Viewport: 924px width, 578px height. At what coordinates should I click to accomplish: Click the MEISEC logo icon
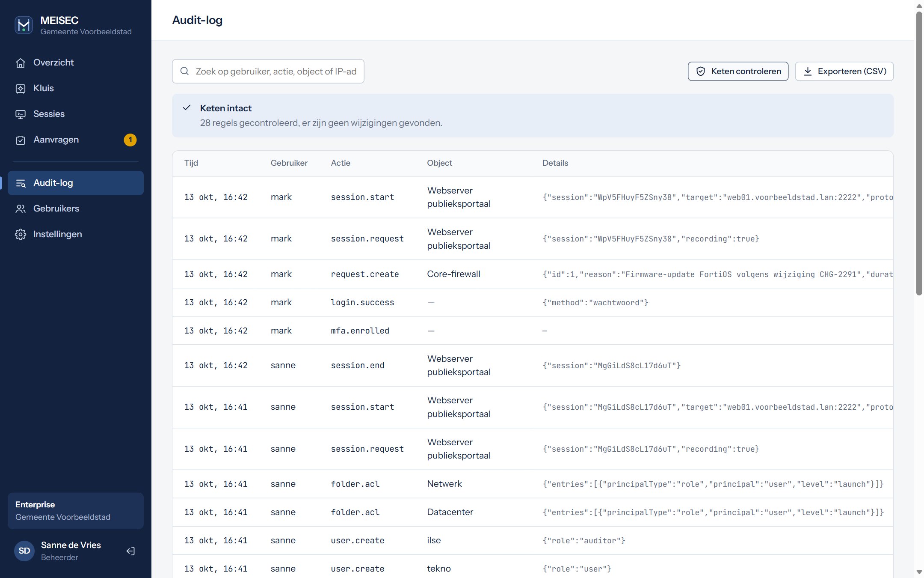(x=24, y=25)
